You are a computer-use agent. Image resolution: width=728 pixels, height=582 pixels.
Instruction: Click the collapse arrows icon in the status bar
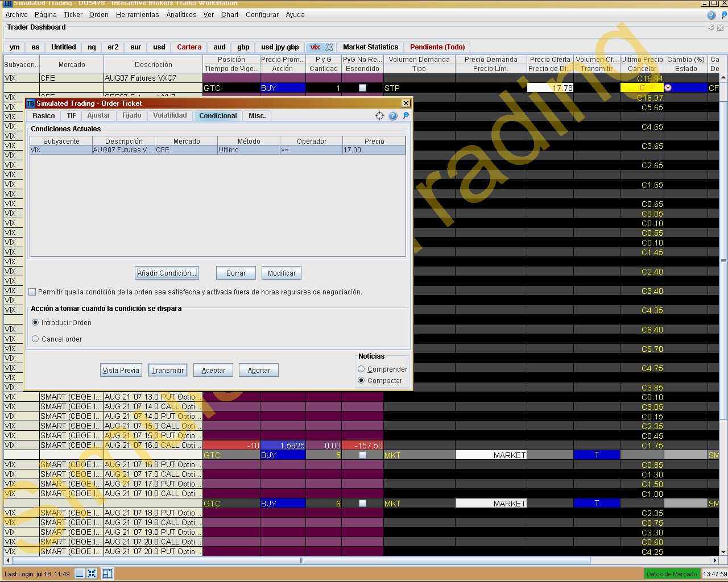(x=92, y=573)
